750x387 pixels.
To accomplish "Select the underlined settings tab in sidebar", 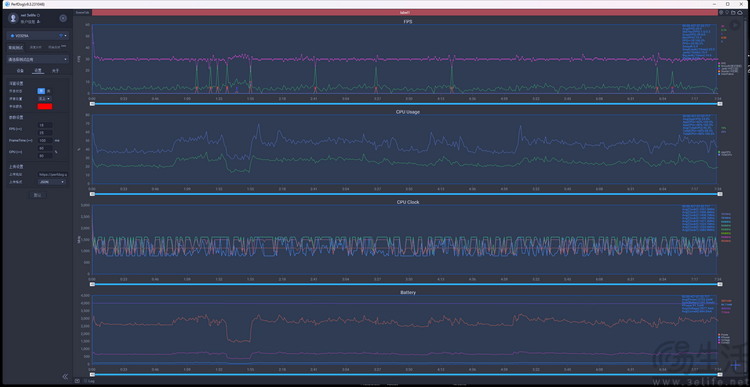I will click(x=38, y=70).
